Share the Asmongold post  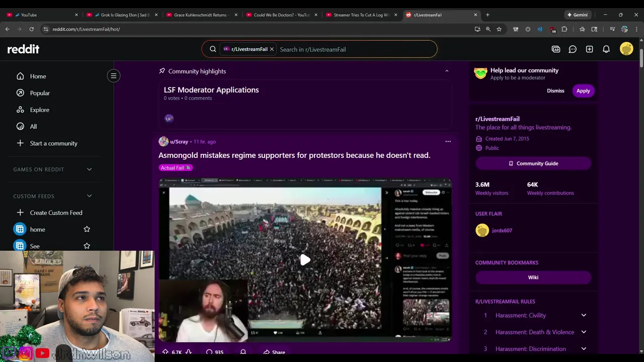coord(274,352)
